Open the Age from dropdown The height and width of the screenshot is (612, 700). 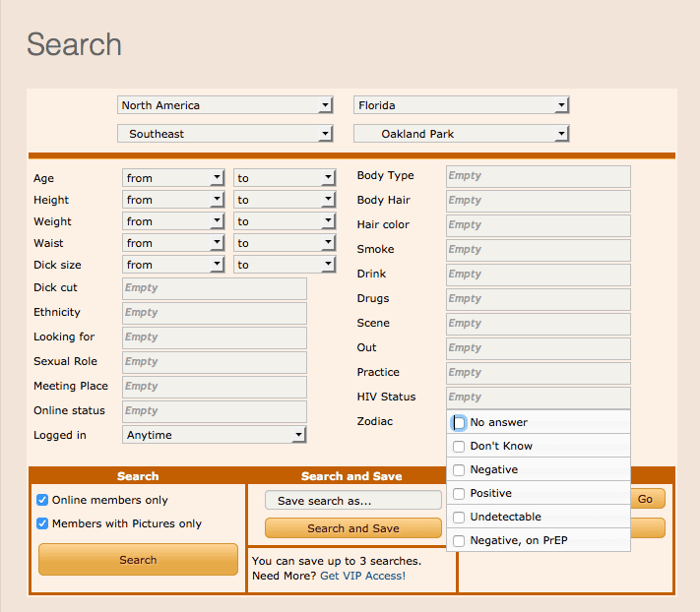pyautogui.click(x=174, y=178)
